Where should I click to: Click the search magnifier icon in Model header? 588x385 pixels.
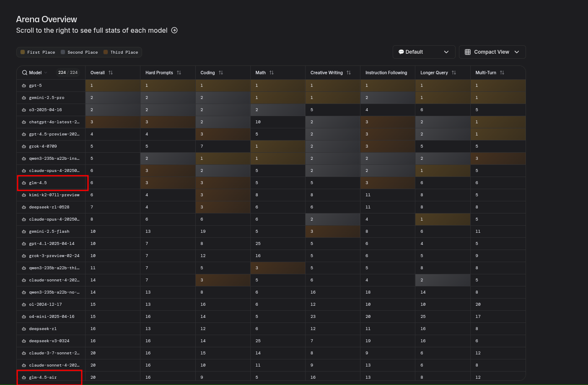tap(25, 73)
